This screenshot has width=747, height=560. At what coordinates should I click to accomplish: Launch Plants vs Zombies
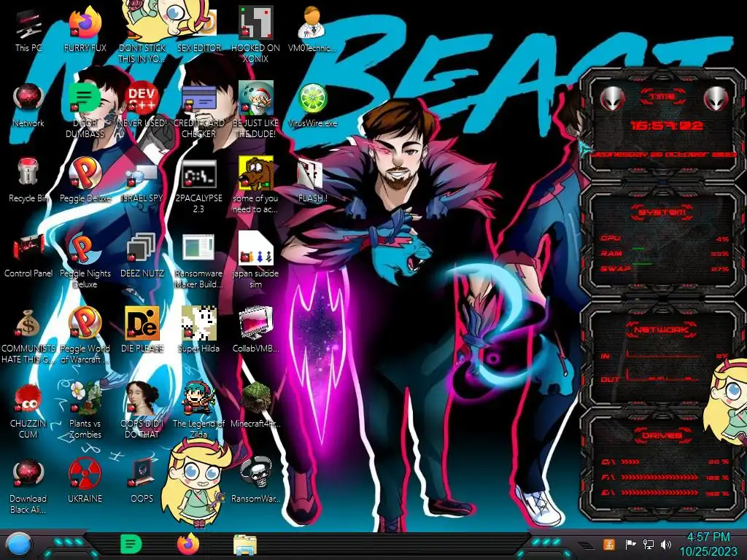coord(85,411)
